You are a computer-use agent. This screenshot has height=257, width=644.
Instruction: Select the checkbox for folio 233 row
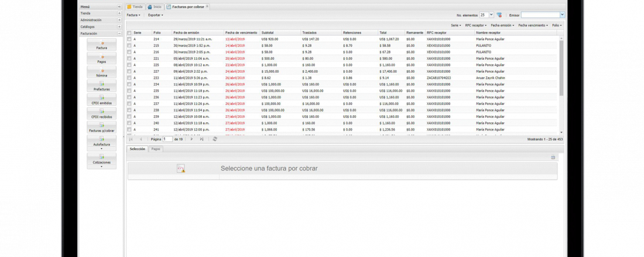pos(129,78)
